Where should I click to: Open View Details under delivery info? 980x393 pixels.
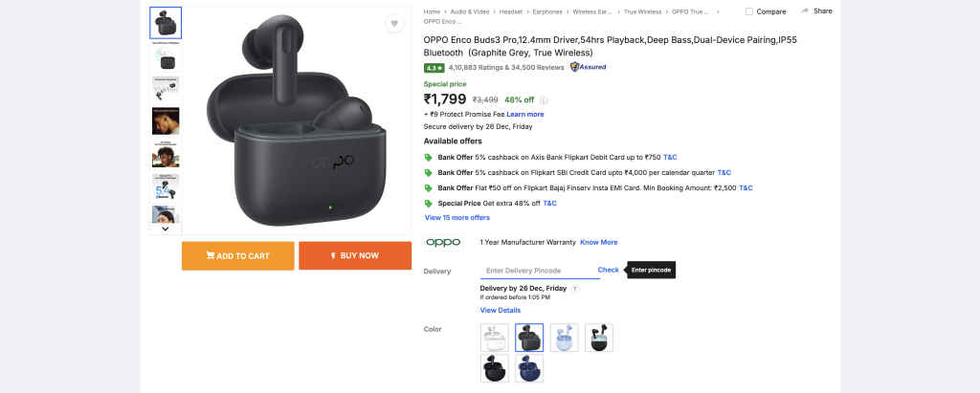pyautogui.click(x=500, y=310)
